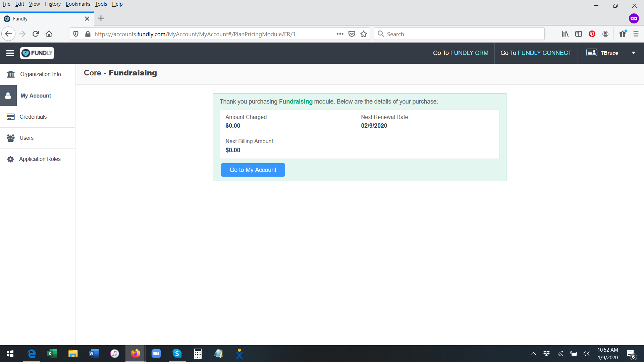Expand the TBruce user dropdown

tap(634, 53)
